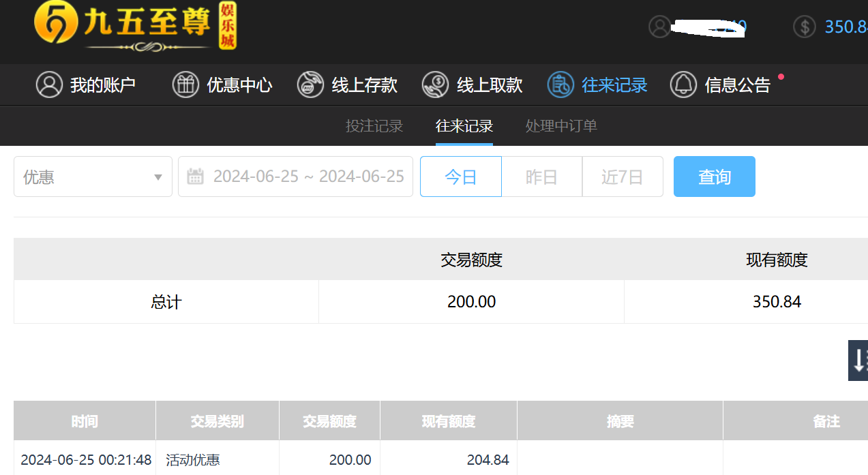Click the 350.84 account balance link
868x475 pixels.
(x=845, y=27)
